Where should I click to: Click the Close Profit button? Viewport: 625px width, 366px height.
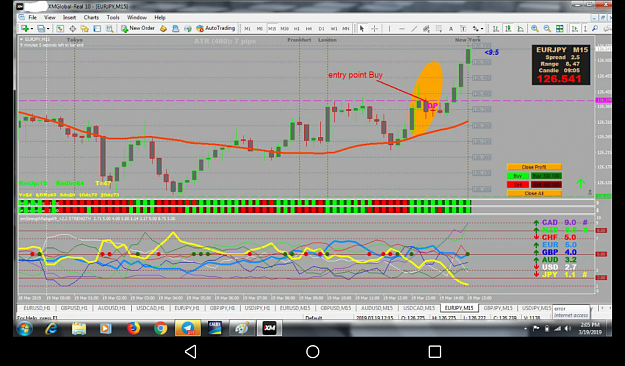(x=534, y=167)
